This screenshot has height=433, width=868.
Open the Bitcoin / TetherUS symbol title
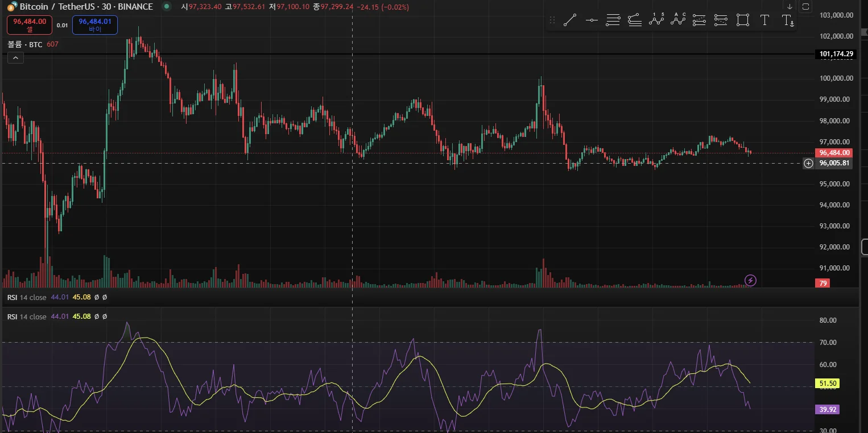(86, 7)
